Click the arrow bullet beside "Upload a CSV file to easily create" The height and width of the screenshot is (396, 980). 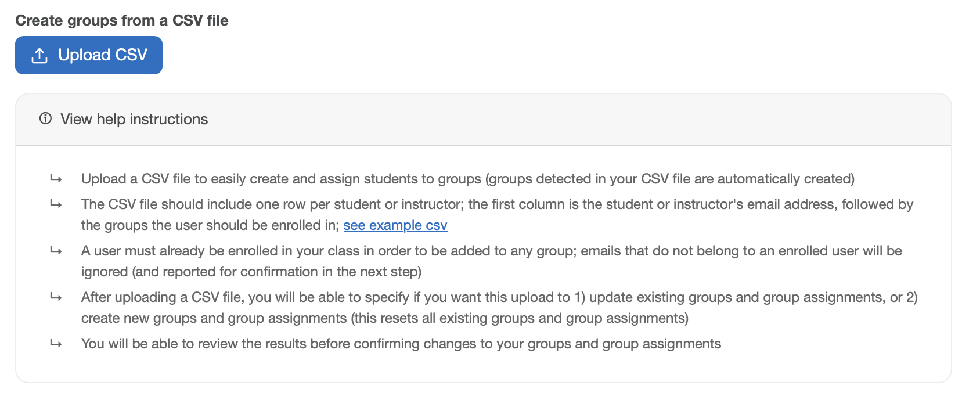56,179
